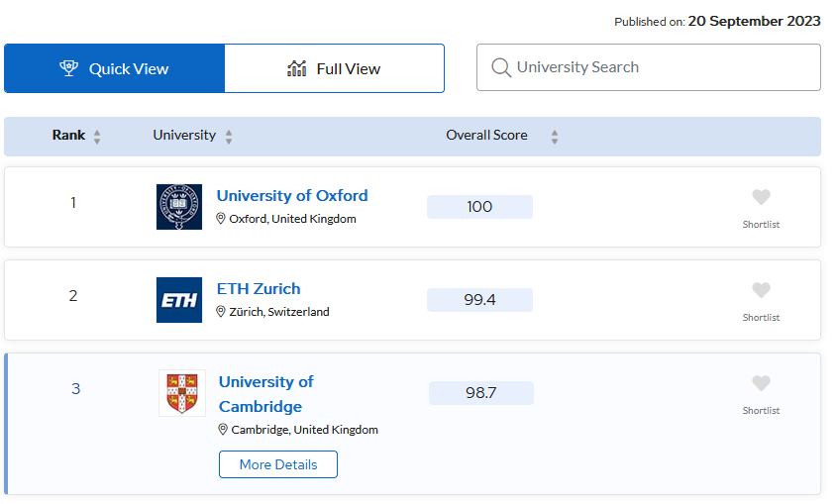Click the trophy icon in Quick View
Image resolution: width=837 pixels, height=504 pixels.
tap(68, 68)
